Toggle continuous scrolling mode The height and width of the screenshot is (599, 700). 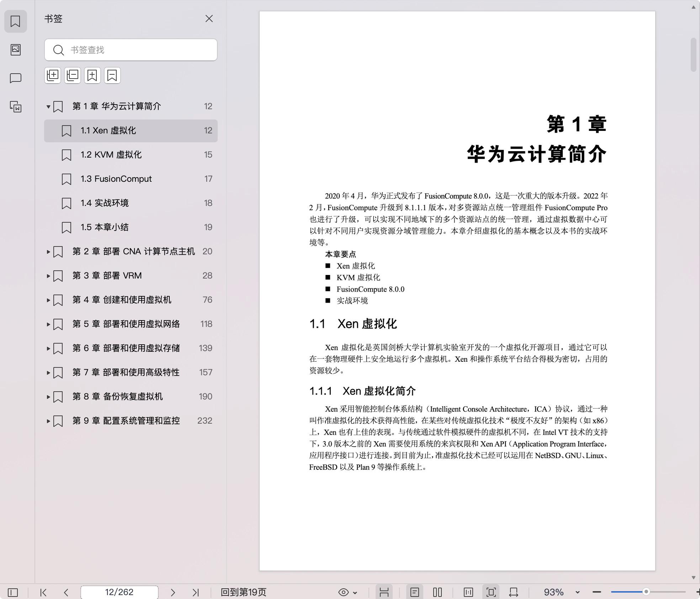pyautogui.click(x=384, y=592)
